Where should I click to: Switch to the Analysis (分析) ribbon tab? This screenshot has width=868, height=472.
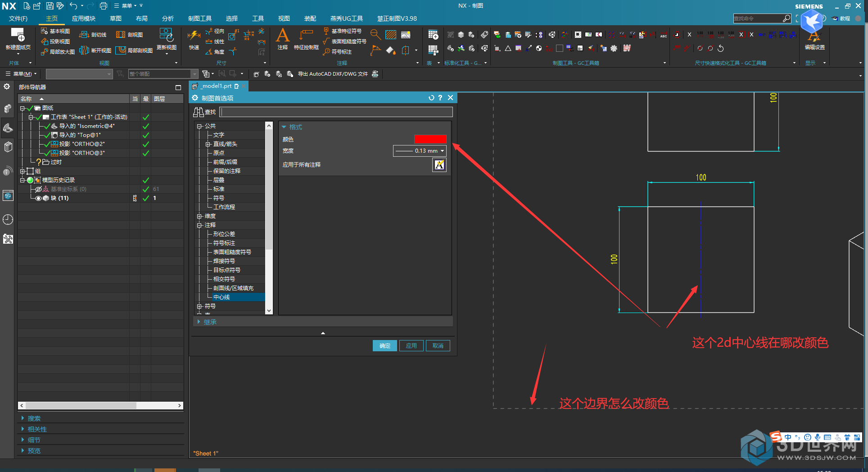[x=168, y=18]
